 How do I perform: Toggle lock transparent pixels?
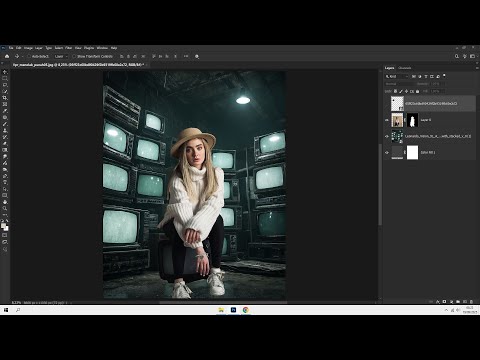click(x=396, y=91)
